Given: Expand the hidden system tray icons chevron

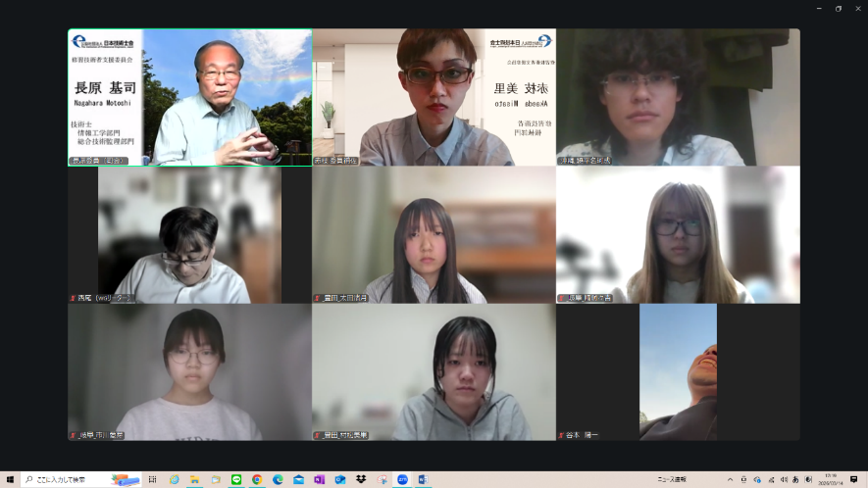Looking at the screenshot, I should [x=730, y=480].
